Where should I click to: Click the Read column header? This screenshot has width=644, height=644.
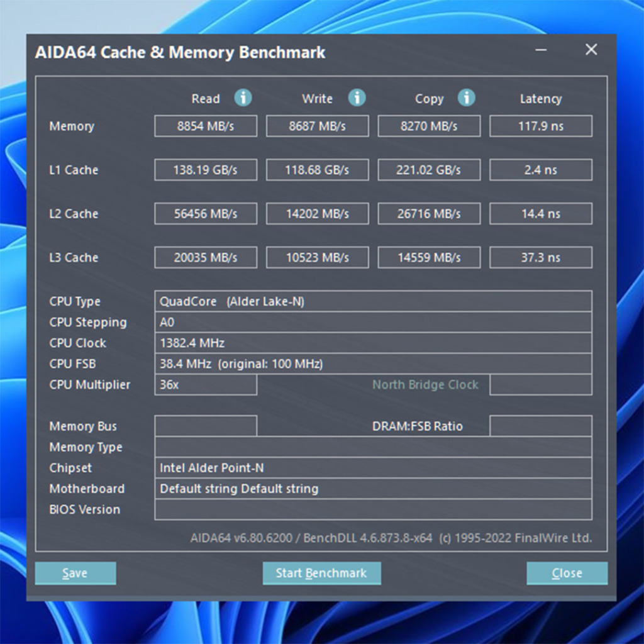click(x=206, y=99)
